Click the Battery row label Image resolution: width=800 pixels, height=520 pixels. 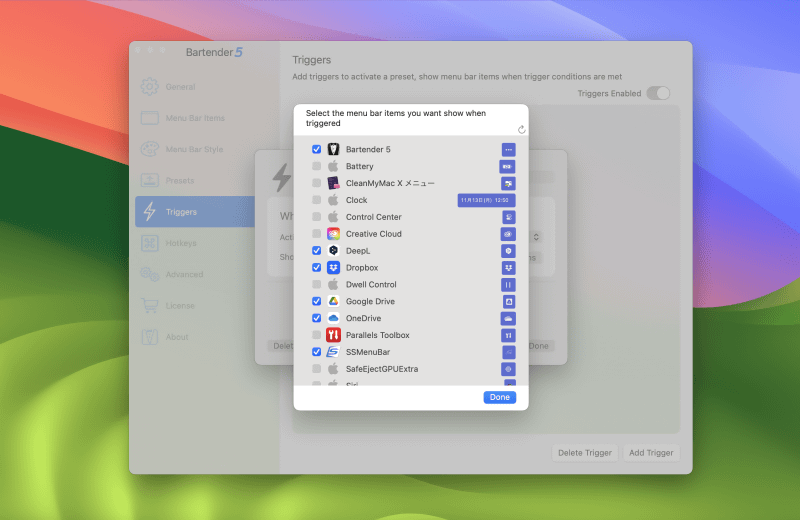pos(359,166)
